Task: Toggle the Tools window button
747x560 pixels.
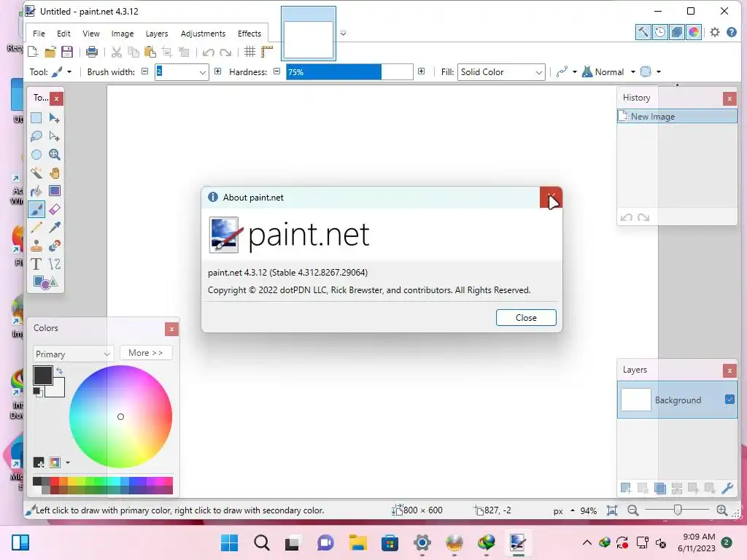Action: (643, 32)
